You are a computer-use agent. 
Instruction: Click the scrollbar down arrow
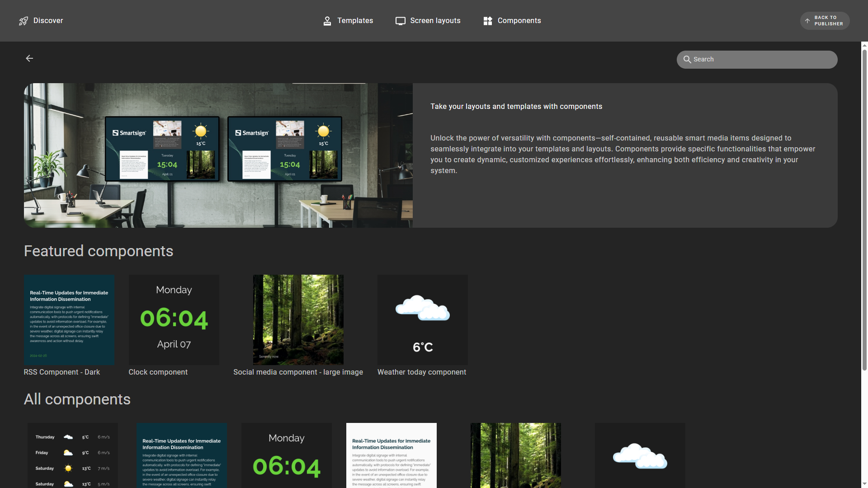[x=864, y=484]
